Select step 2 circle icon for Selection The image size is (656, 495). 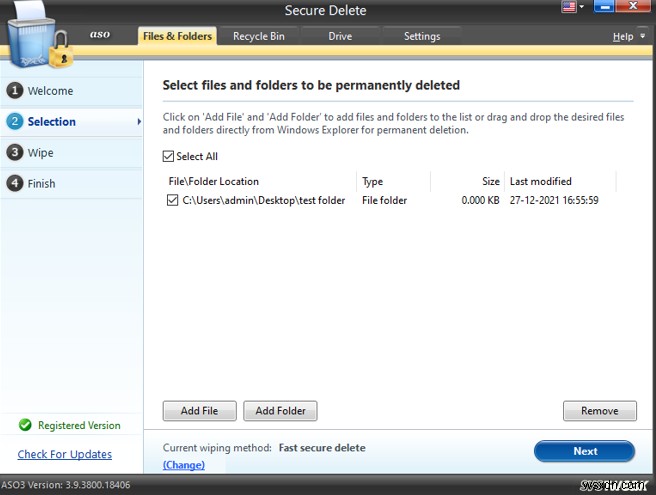tap(15, 121)
